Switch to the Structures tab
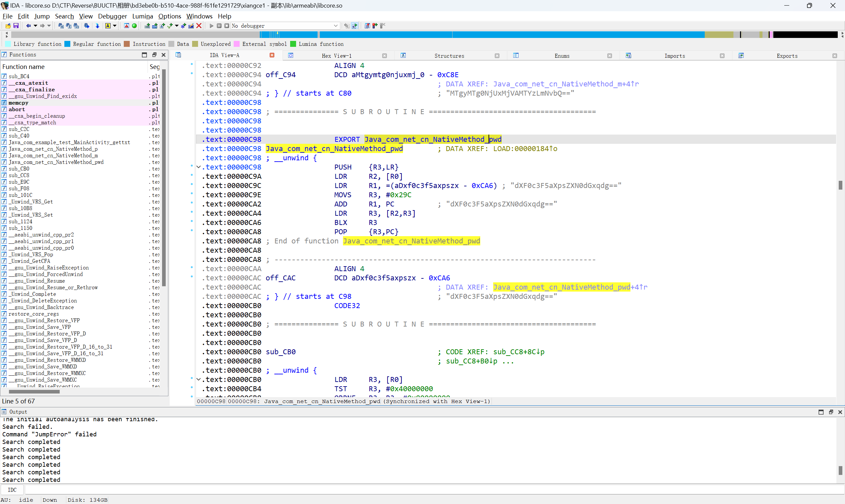The width and height of the screenshot is (845, 504). tap(449, 56)
